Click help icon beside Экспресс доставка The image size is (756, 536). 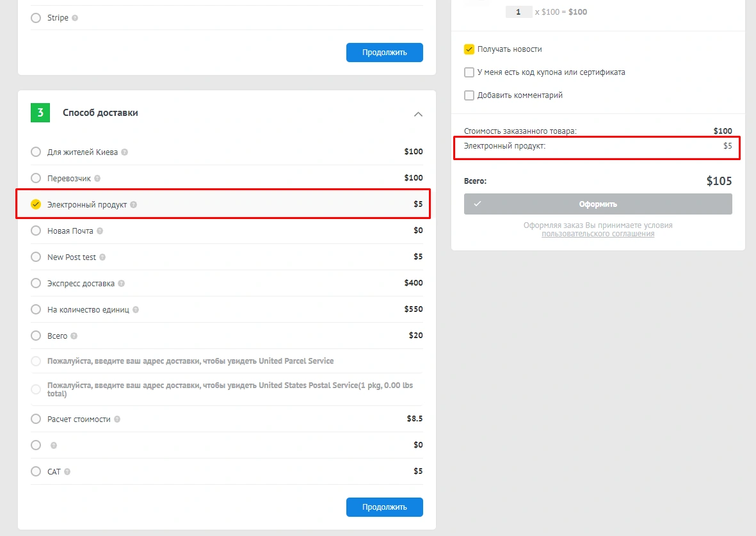pos(122,284)
